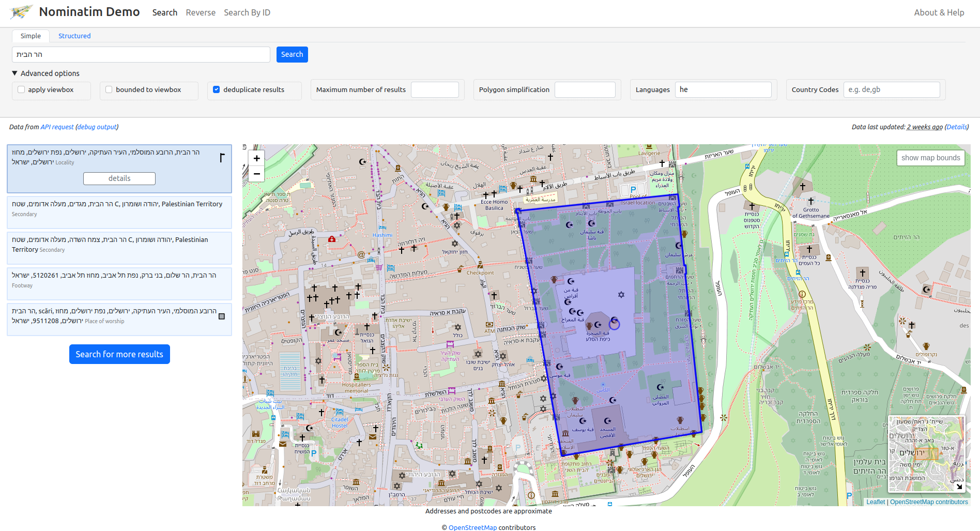
Task: Click the Nominatim logo icon
Action: coord(21,12)
